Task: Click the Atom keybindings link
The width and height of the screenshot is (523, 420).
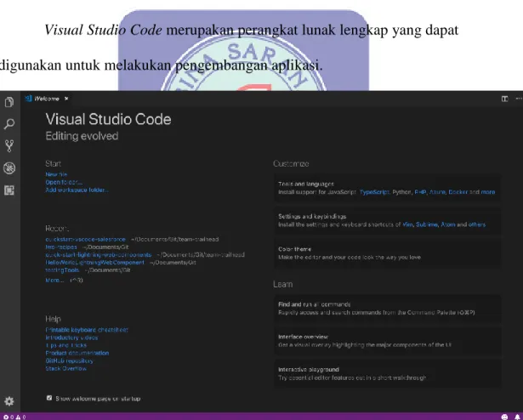Action: tap(448, 224)
